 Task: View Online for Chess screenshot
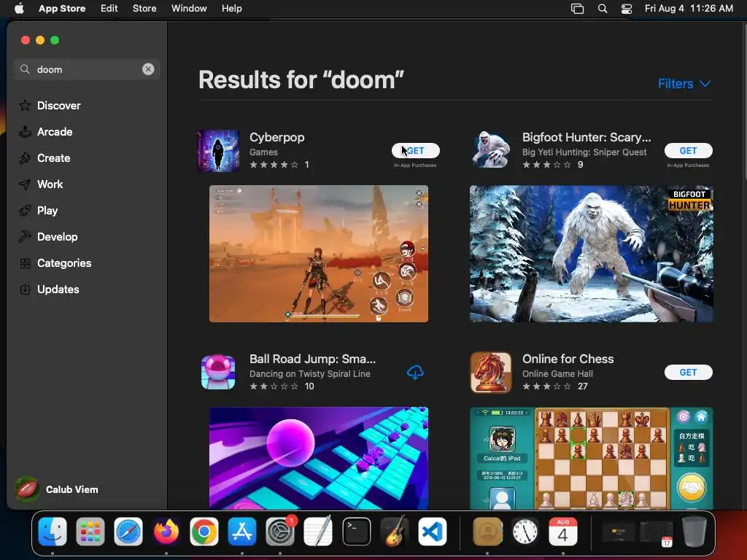pyautogui.click(x=591, y=458)
